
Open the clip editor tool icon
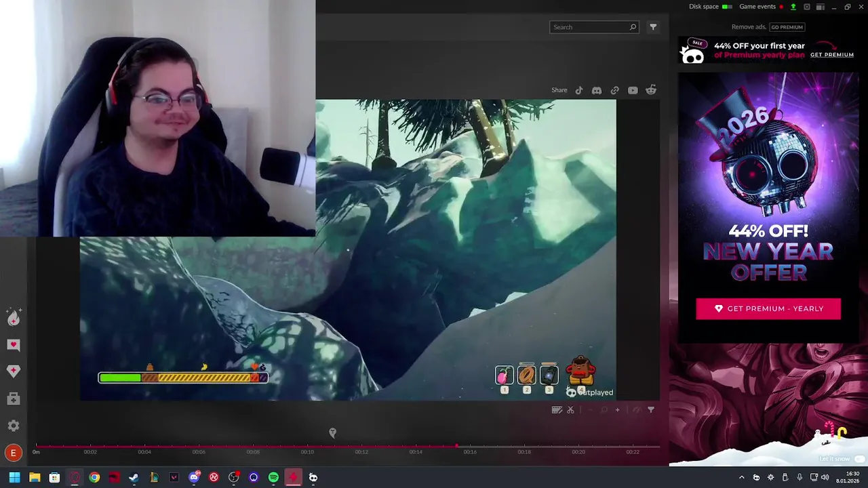557,409
